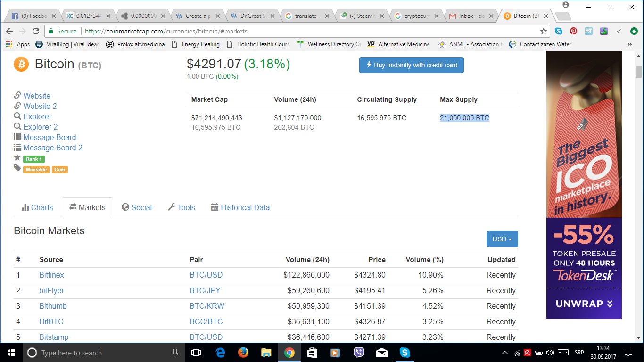Viewport: 644px width, 362px height.
Task: Open Skype from taskbar
Action: [405, 353]
